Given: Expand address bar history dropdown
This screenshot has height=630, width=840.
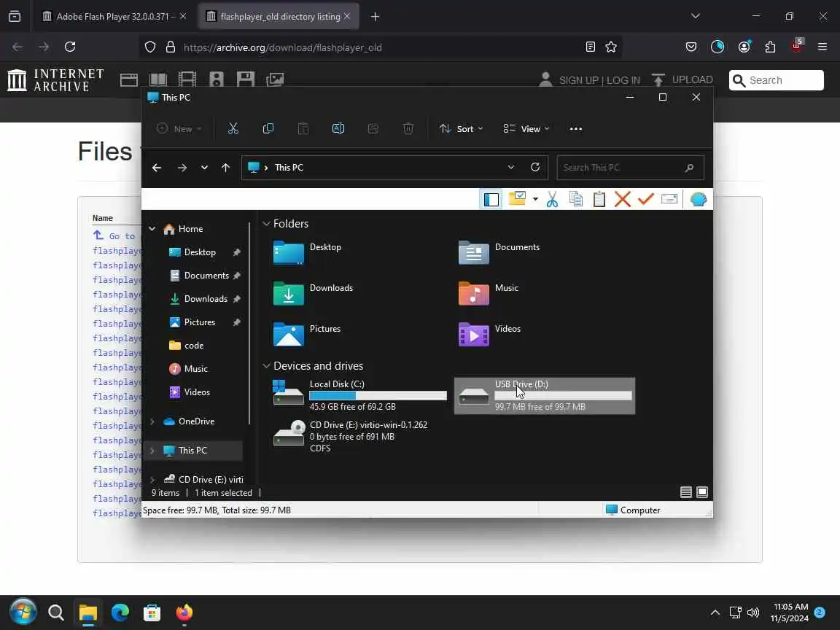Looking at the screenshot, I should point(511,167).
